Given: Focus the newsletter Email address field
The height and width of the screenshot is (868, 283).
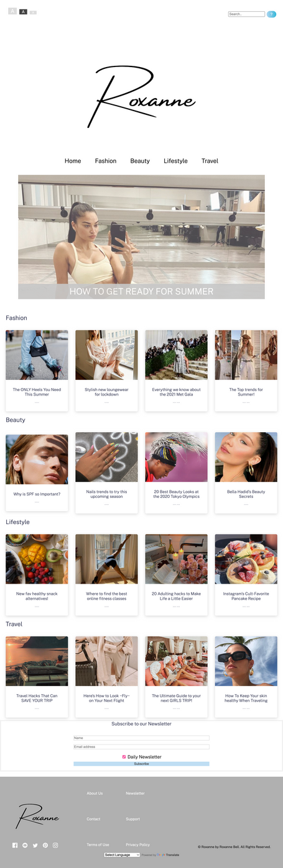Looking at the screenshot, I should [x=141, y=747].
